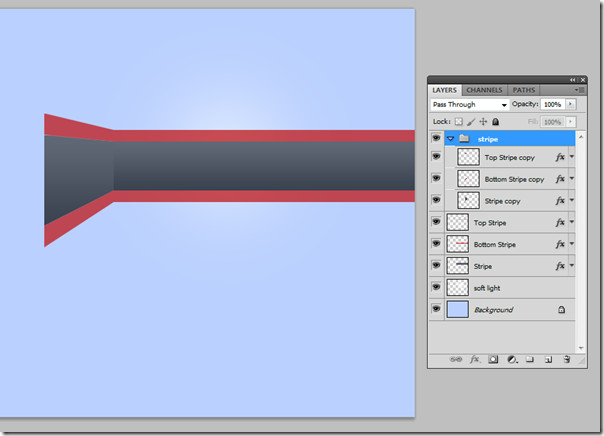Create a new group folder icon
Viewport: 604px width, 436px height.
point(530,359)
